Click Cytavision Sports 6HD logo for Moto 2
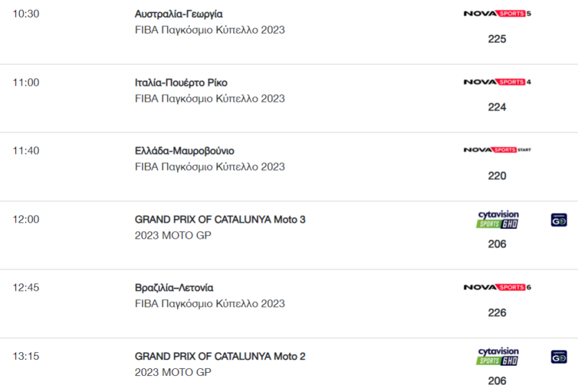Image resolution: width=578 pixels, height=392 pixels. click(498, 356)
